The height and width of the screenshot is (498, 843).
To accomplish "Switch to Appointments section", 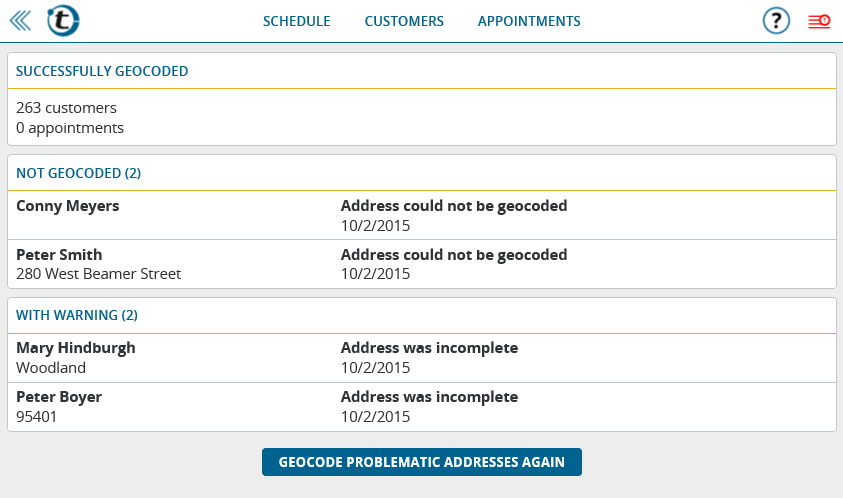I will click(529, 21).
